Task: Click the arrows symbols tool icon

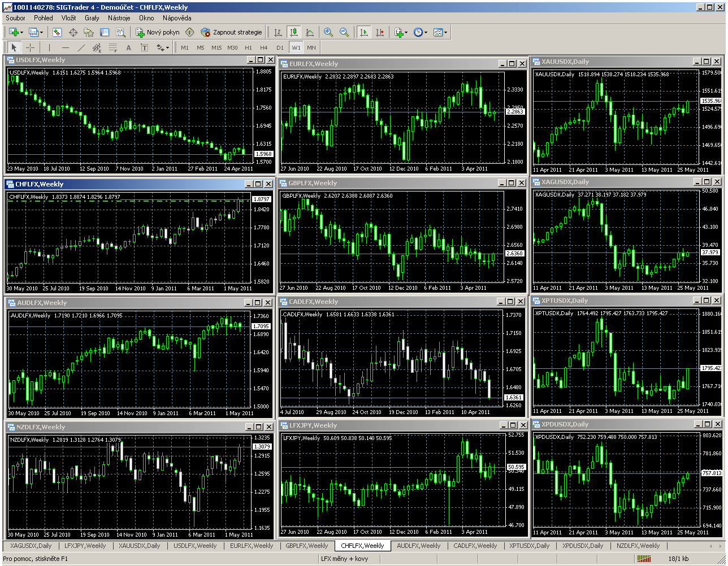Action: 160,47
